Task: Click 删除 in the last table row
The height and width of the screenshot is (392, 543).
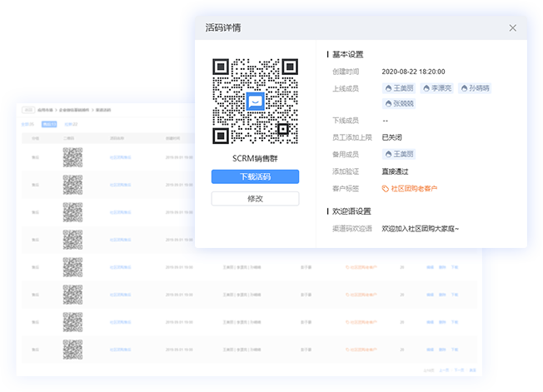Action: click(442, 350)
